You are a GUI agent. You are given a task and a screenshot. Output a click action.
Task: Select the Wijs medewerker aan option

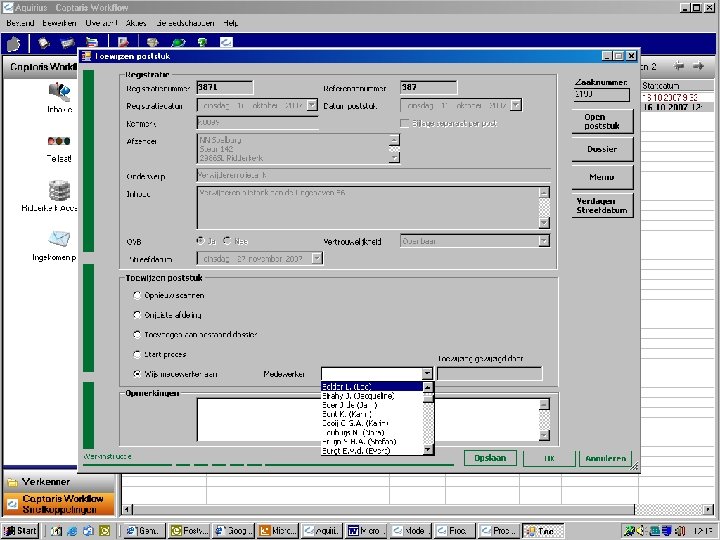click(137, 374)
